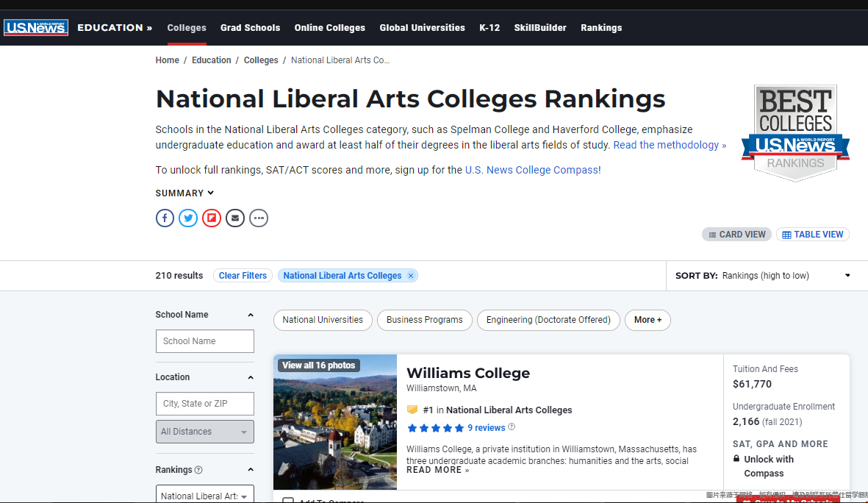
Task: Click the Rankings help question mark icon
Action: 198,470
